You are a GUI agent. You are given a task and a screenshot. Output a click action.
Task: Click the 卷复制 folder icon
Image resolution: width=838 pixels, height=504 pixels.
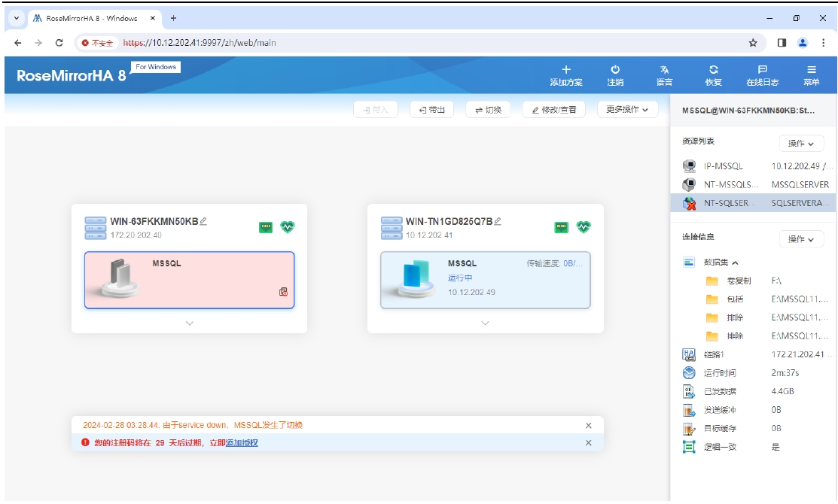(x=712, y=281)
